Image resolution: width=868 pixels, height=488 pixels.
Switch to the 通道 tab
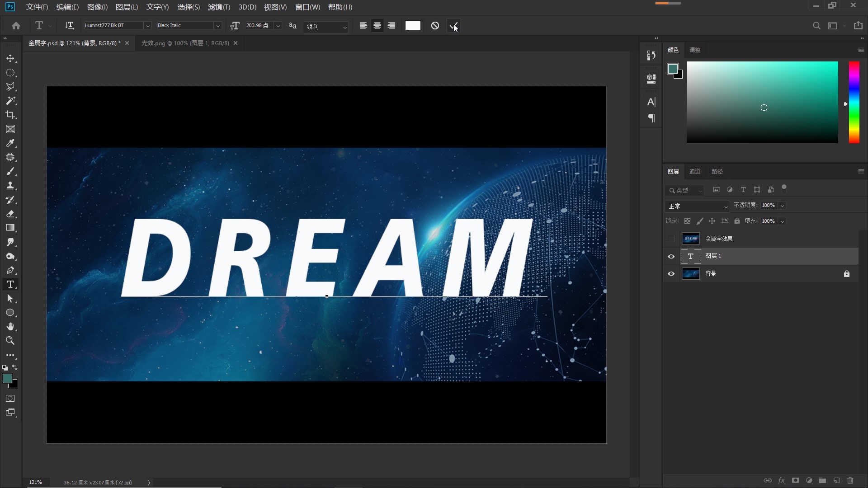[x=695, y=172]
